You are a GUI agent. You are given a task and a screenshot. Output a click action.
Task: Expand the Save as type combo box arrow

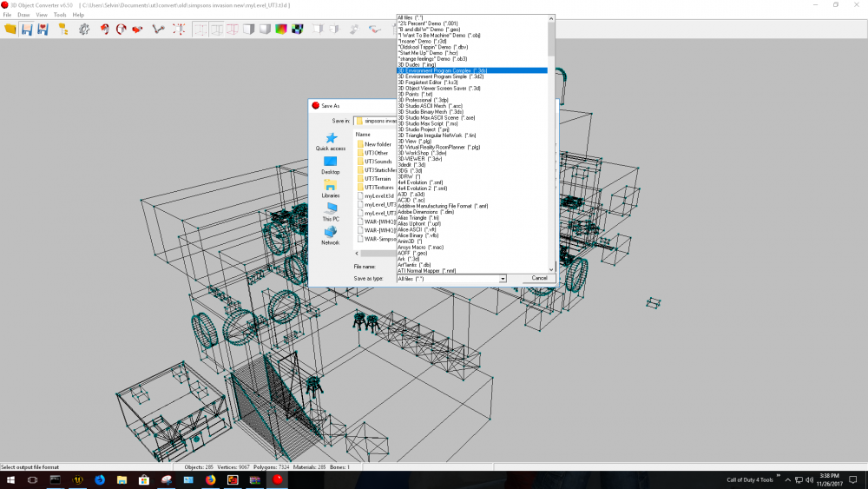coord(503,279)
